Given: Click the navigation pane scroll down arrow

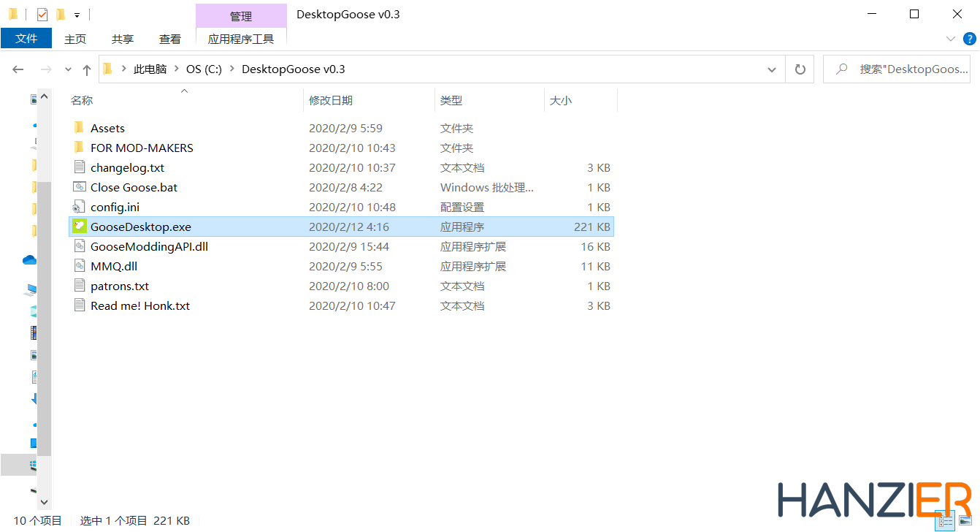Looking at the screenshot, I should (44, 502).
